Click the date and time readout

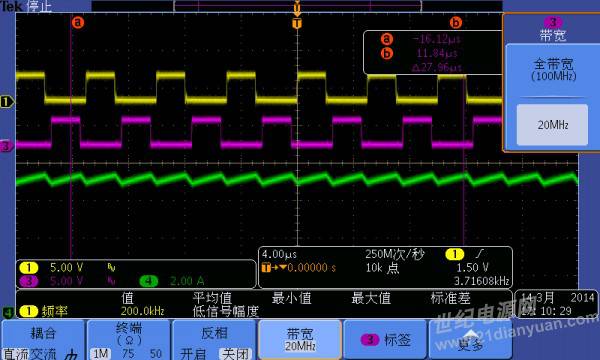click(x=556, y=304)
